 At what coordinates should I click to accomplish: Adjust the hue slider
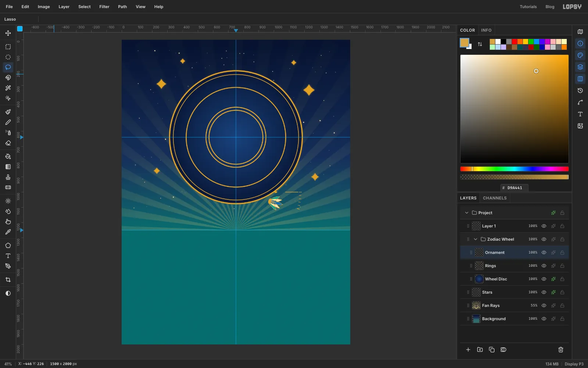(514, 169)
